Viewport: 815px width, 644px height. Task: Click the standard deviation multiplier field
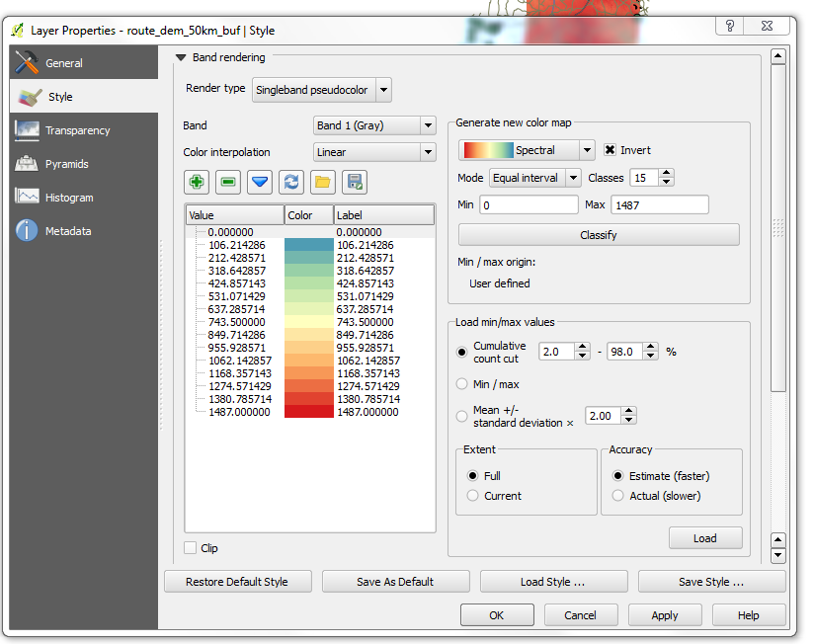click(x=604, y=416)
